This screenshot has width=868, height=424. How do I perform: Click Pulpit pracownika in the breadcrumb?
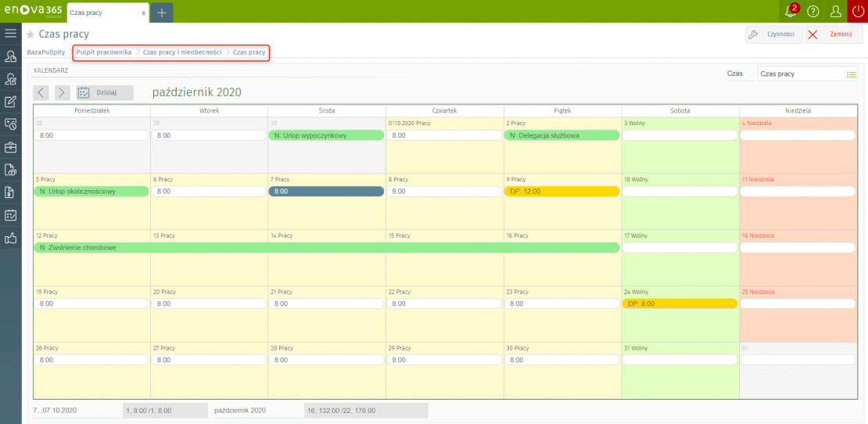104,52
